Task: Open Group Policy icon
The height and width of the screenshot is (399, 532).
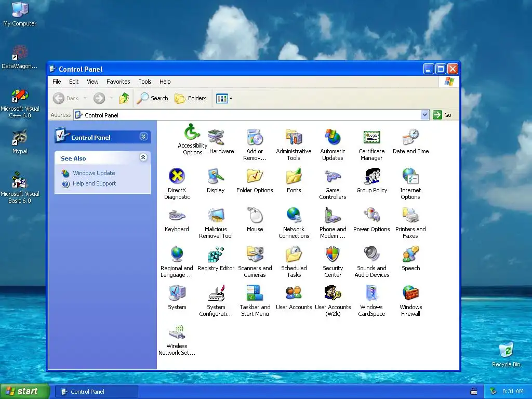Action: [x=371, y=180]
